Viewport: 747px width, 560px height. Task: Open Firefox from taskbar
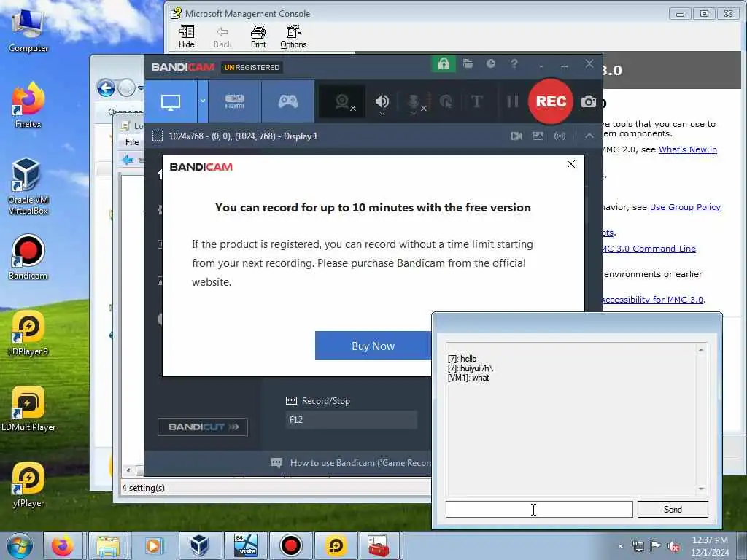(63, 545)
